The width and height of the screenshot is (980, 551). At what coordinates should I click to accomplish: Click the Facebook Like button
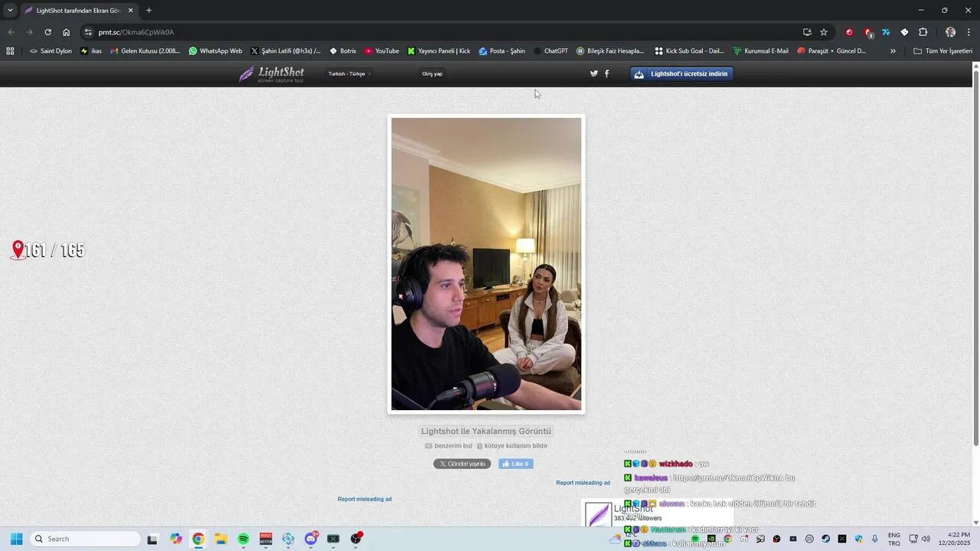point(516,464)
